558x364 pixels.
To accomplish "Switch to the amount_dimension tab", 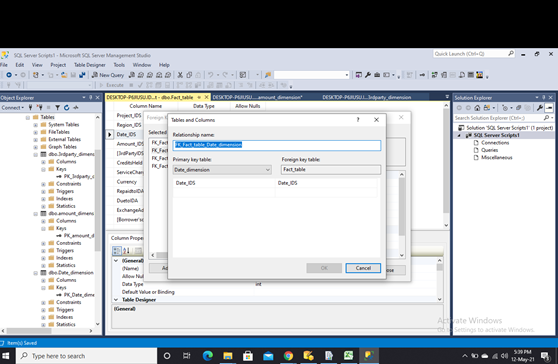I will click(257, 97).
